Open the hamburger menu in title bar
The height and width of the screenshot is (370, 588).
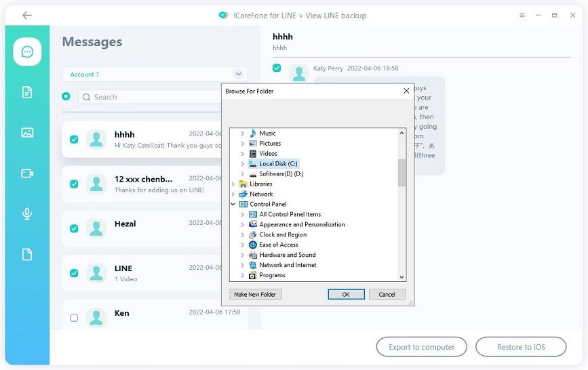(x=522, y=16)
